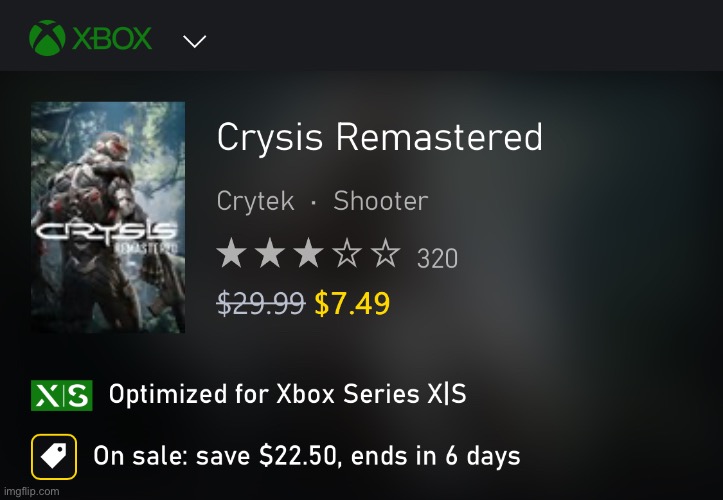Click the Crysis Remastered game title
723x500 pixels.
coord(380,137)
